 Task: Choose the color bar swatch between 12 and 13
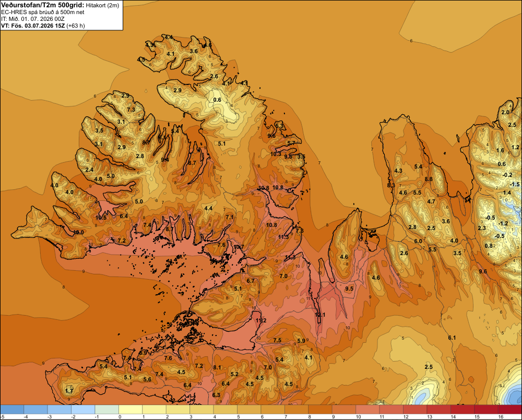(415, 410)
